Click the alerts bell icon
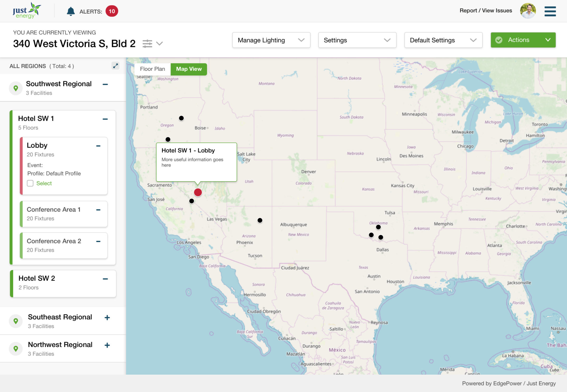This screenshot has width=567, height=392. [x=71, y=11]
